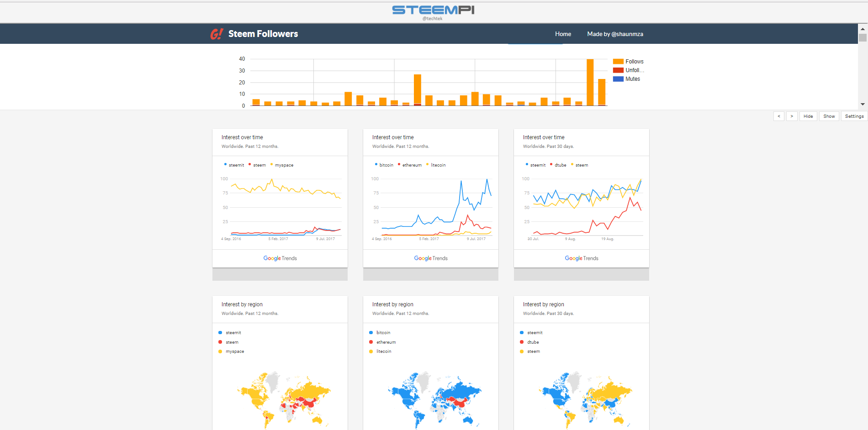The width and height of the screenshot is (868, 430).
Task: Click the red ethereum dot in region card
Action: [x=371, y=342]
